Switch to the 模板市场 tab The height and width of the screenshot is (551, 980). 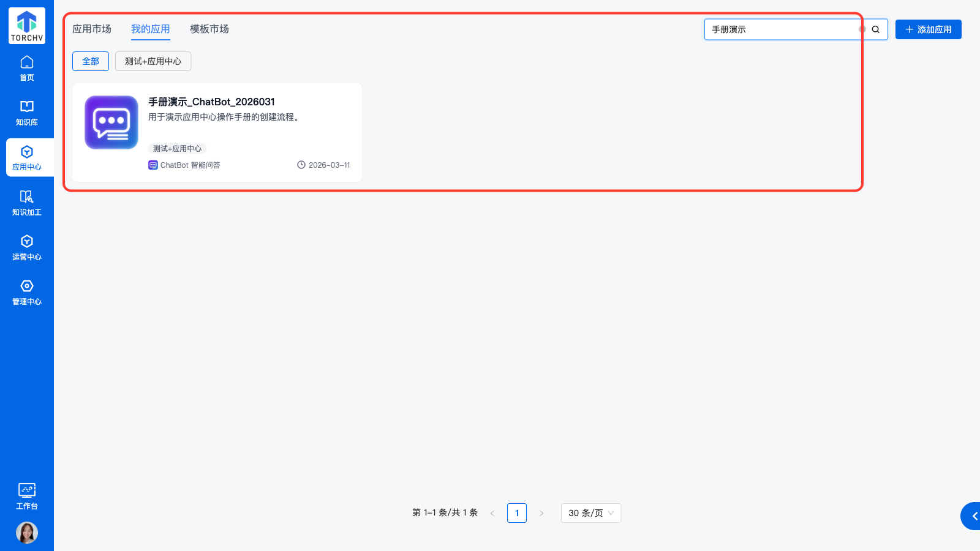click(x=209, y=29)
